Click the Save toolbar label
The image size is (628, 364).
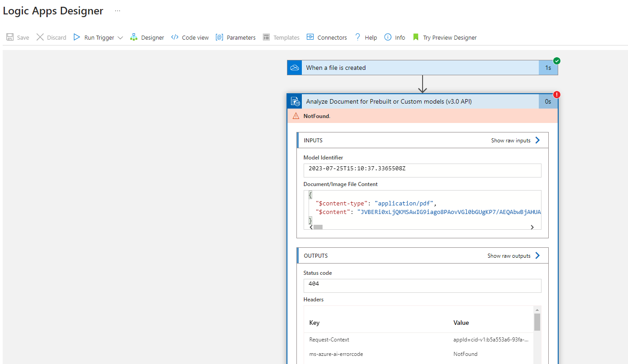point(23,38)
